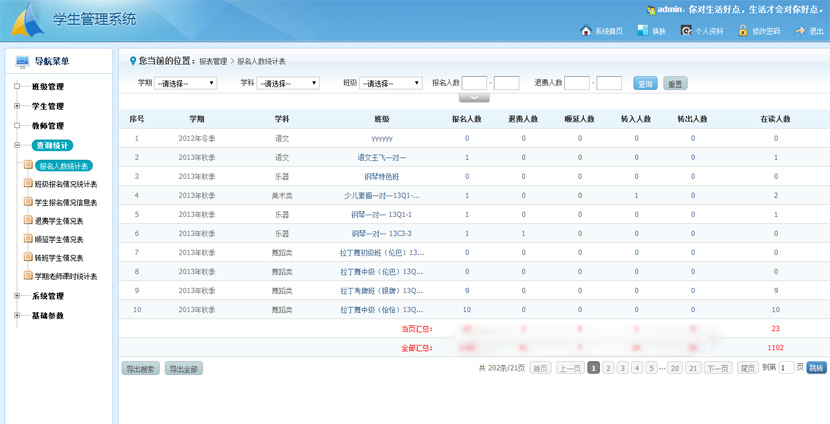
Task: Click the location pin icon before 您当前的位置
Action: 133,61
